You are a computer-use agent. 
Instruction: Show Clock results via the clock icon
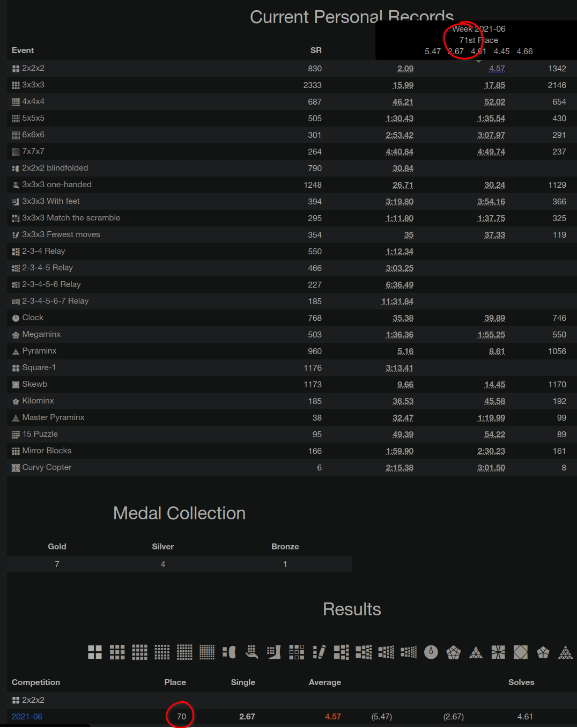pyautogui.click(x=431, y=652)
